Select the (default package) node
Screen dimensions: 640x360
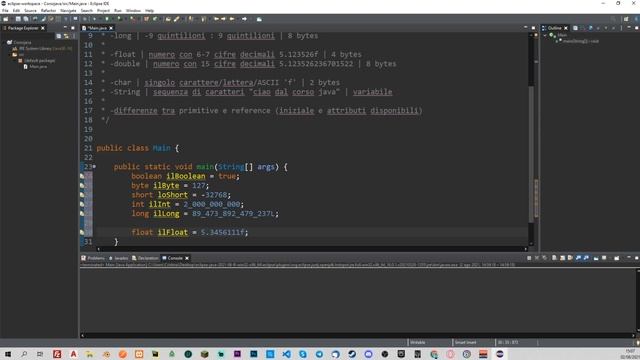click(37, 60)
